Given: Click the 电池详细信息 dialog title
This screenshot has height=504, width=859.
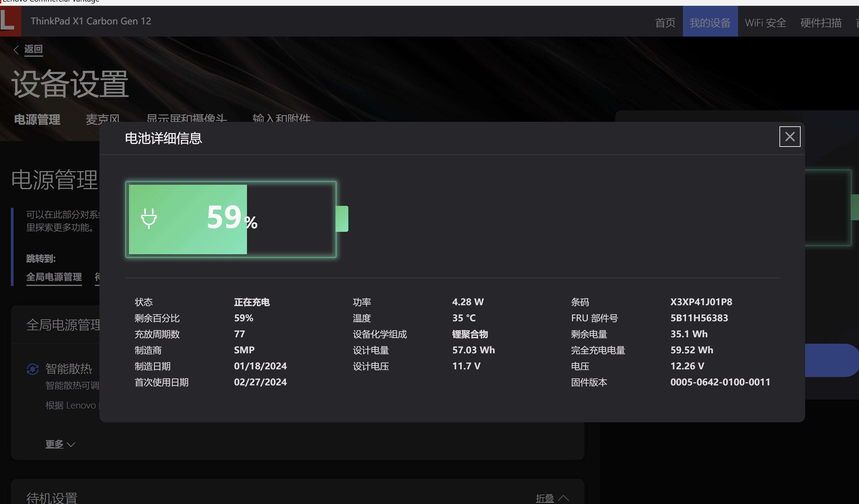Looking at the screenshot, I should click(164, 139).
